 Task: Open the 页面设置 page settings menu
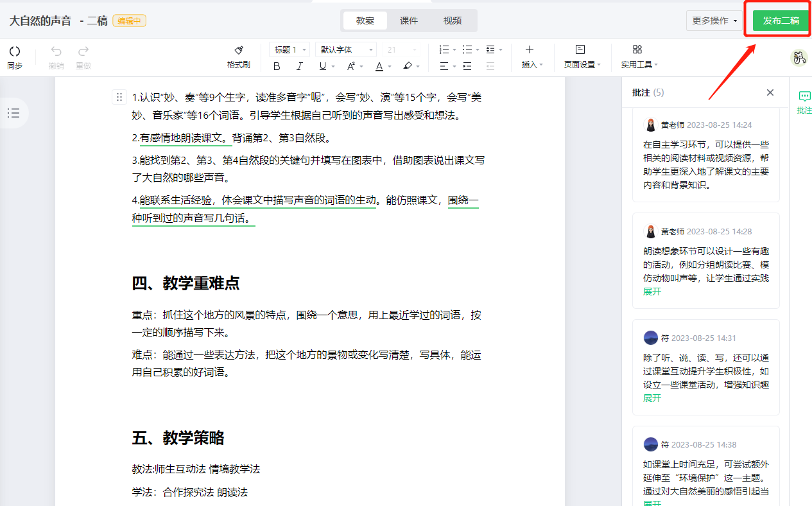point(582,57)
